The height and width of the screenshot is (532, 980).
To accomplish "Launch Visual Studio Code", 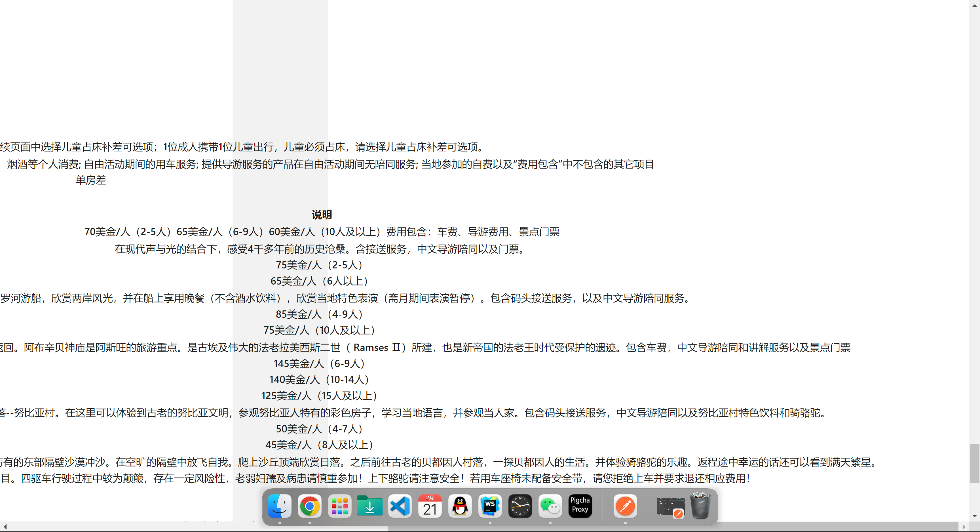I will (x=400, y=506).
